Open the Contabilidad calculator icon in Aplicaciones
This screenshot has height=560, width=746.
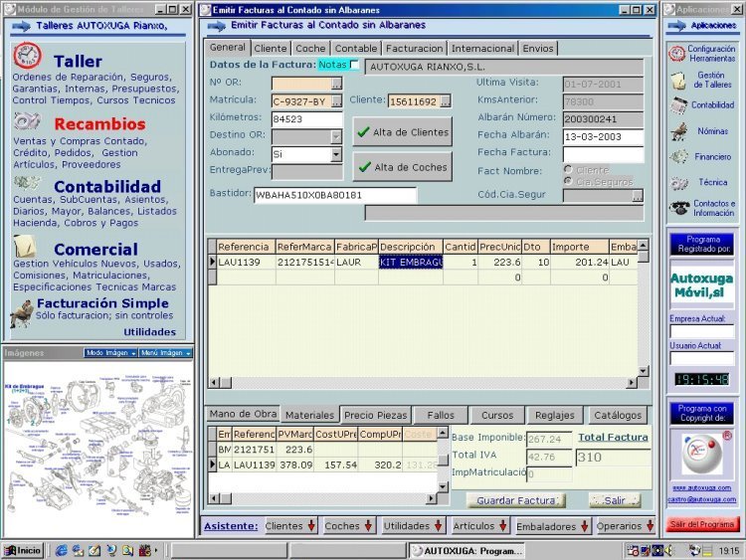coord(678,105)
